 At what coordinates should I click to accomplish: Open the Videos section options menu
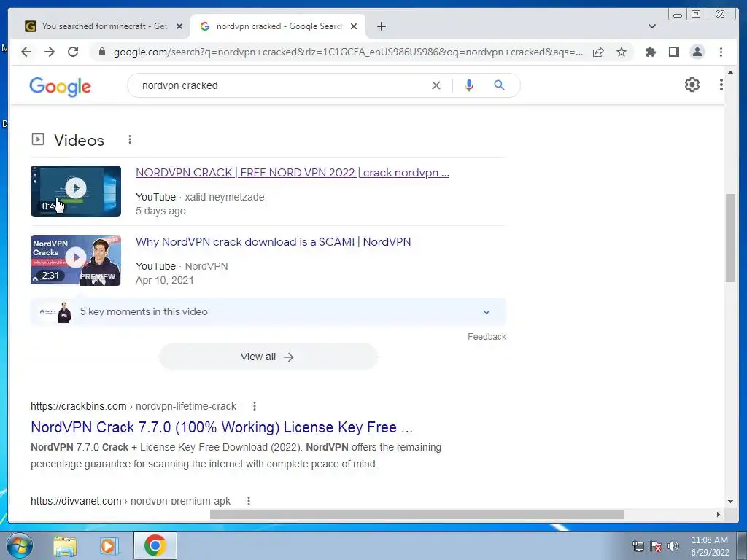[130, 139]
